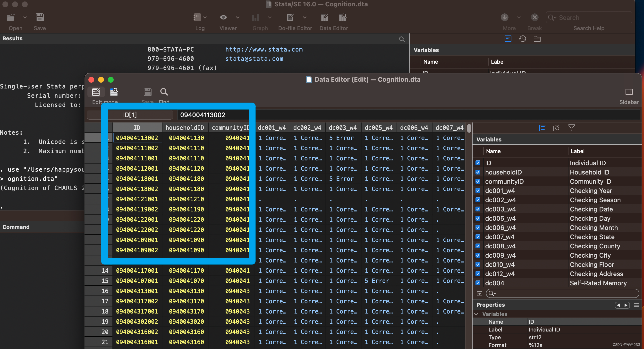Click the stata@stata.com email link
Image resolution: width=644 pixels, height=349 pixels.
pos(254,59)
